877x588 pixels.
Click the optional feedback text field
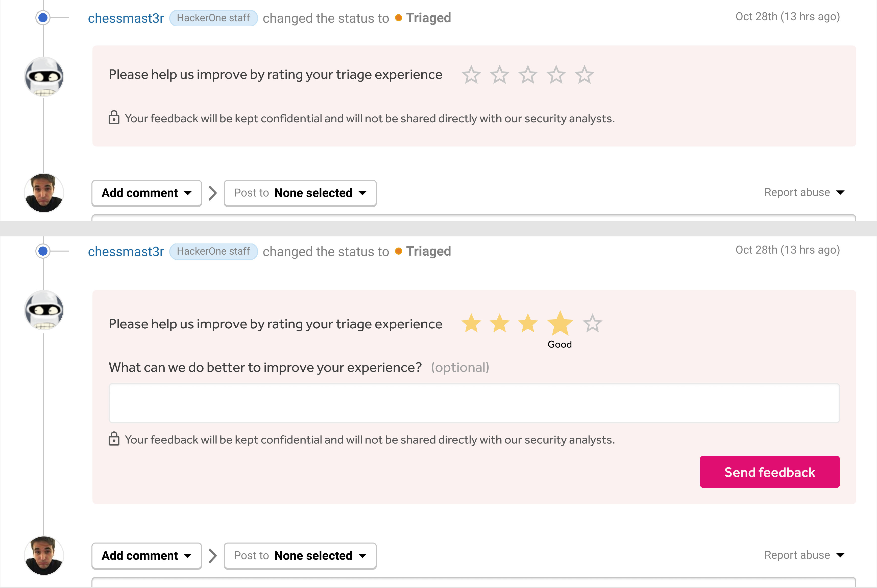point(474,403)
